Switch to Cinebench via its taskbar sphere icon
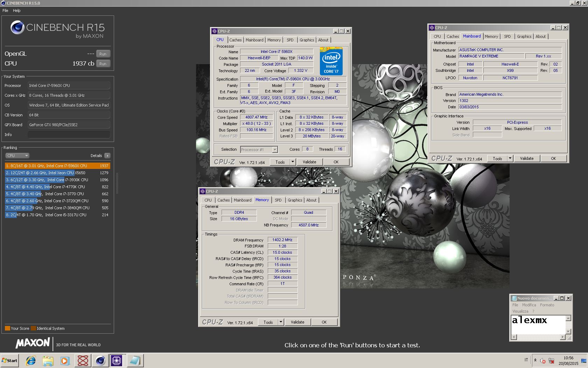Screen dimensions: 588x368 [x=100, y=360]
